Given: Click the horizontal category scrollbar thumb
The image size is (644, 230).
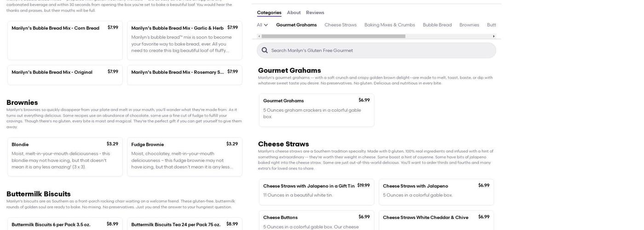Looking at the screenshot, I should (x=333, y=36).
